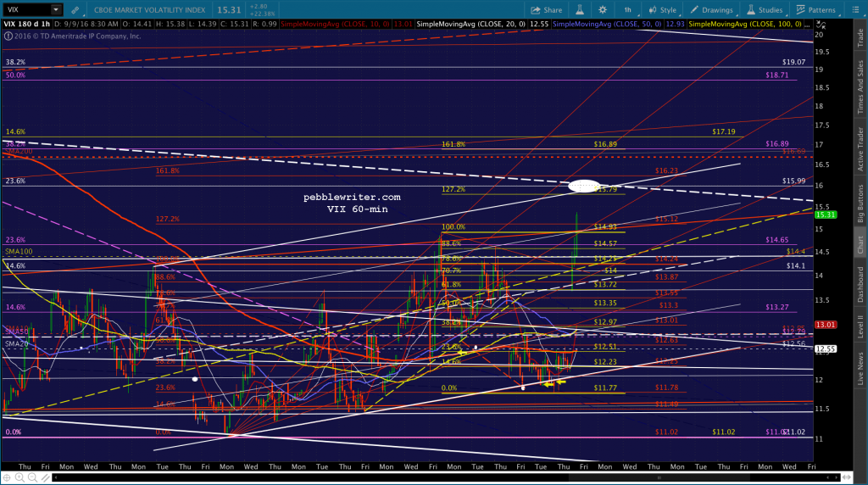Open the VIX symbol dropdown arrow

click(56, 9)
